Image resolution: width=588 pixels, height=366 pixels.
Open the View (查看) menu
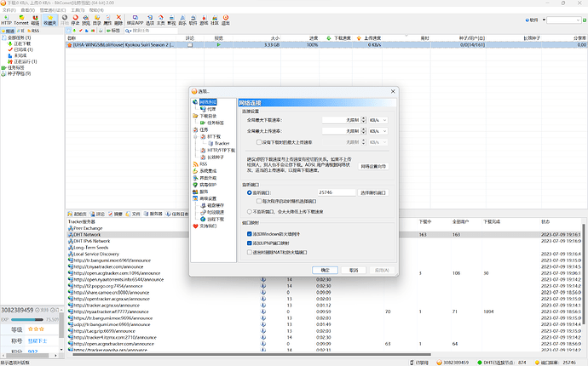[28, 10]
